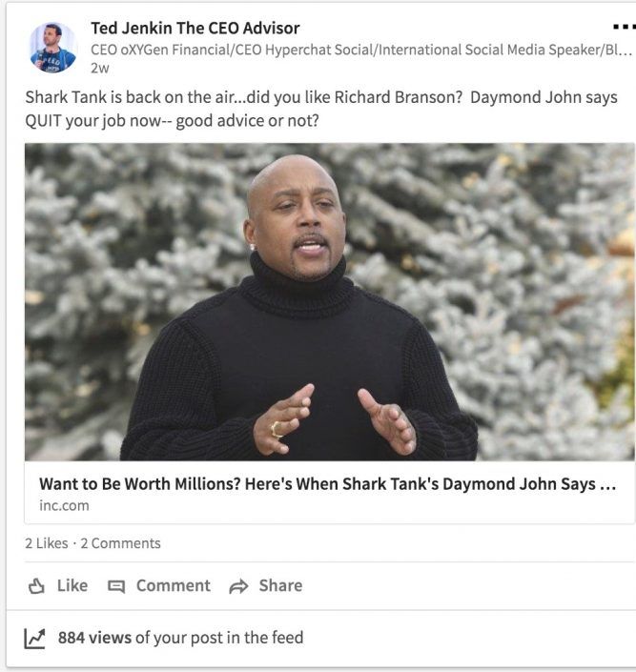Open the three-dot post options menu
Image resolution: width=636 pixels, height=672 pixels.
[x=625, y=28]
